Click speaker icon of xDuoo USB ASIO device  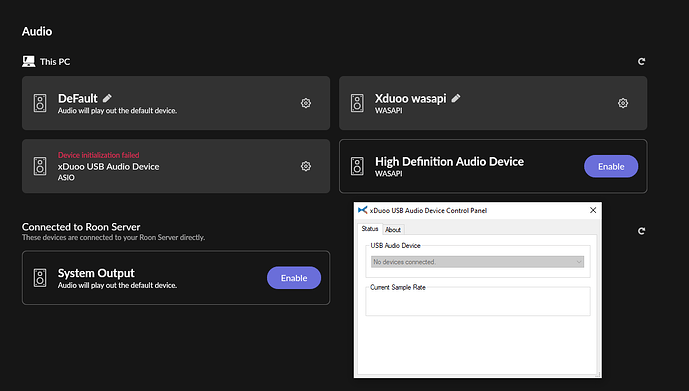pos(40,166)
